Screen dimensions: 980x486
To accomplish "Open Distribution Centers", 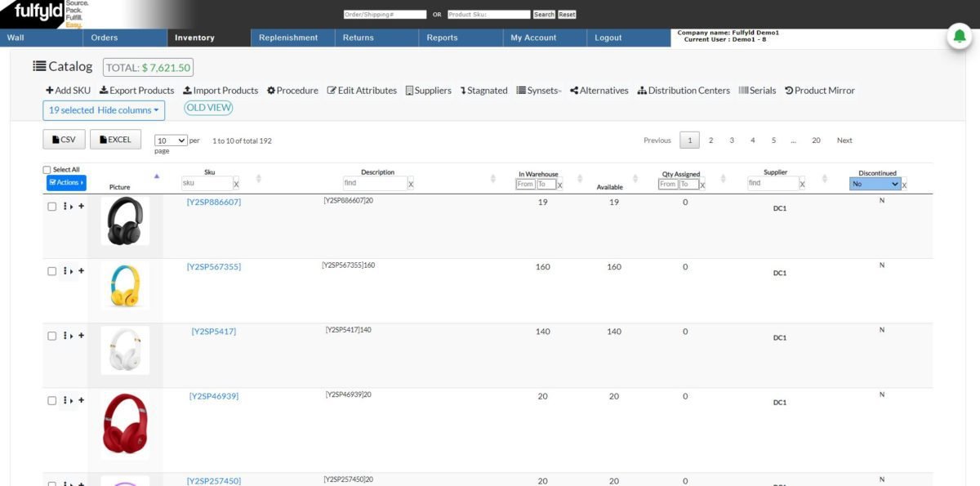I will (x=684, y=91).
